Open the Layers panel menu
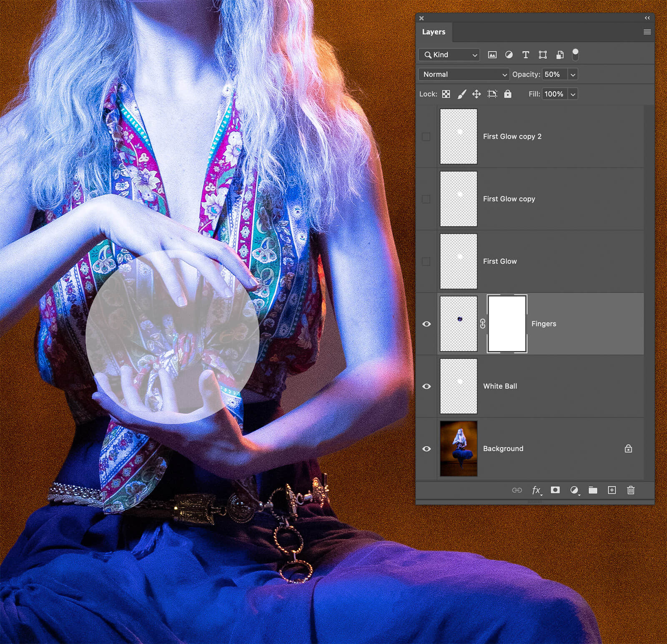 pyautogui.click(x=647, y=32)
